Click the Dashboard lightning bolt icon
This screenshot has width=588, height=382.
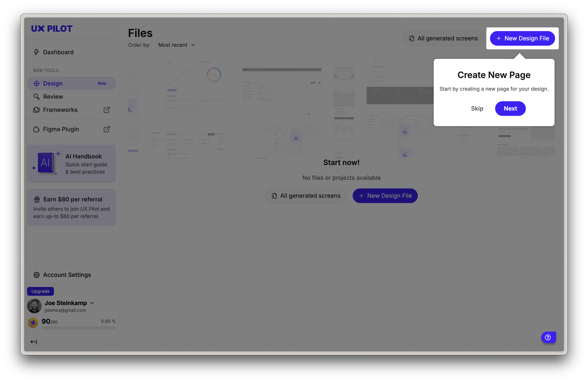tap(37, 52)
